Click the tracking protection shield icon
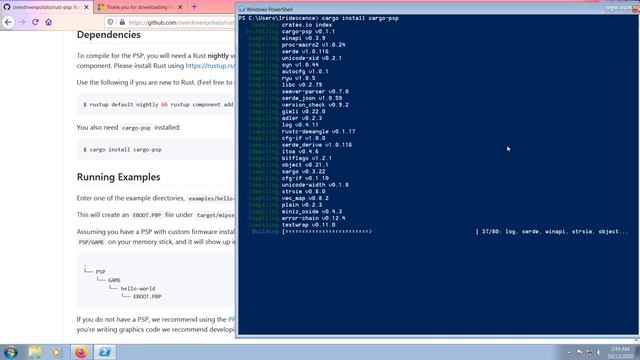The width and height of the screenshot is (640, 360). tap(110, 22)
